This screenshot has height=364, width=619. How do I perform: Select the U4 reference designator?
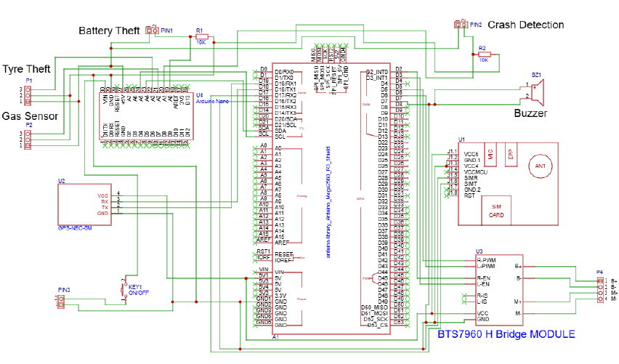click(x=199, y=95)
